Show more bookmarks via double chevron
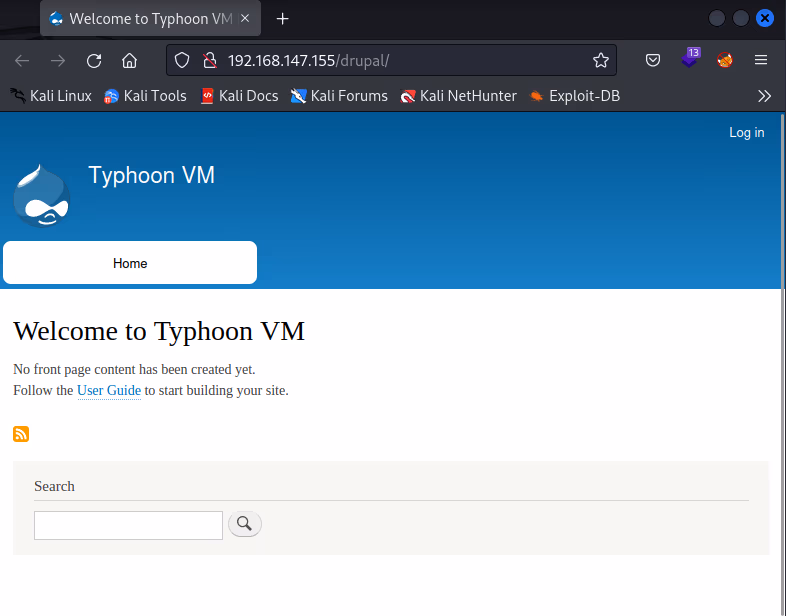 764,96
